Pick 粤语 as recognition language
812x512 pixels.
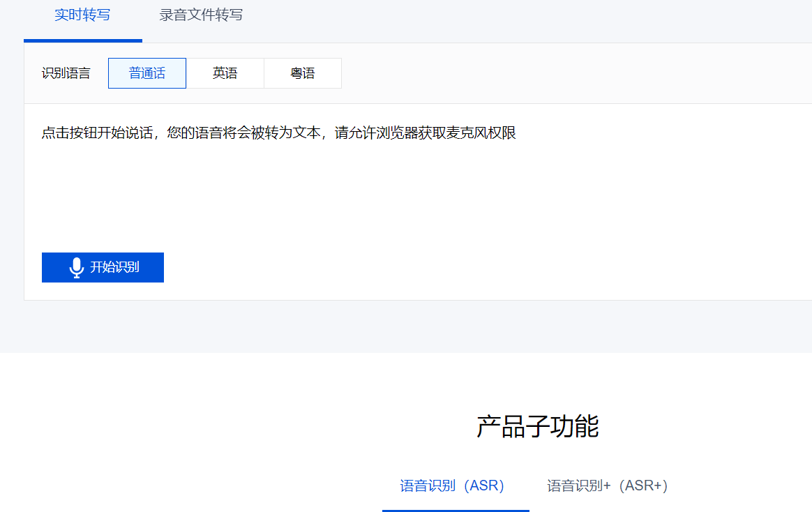(303, 73)
